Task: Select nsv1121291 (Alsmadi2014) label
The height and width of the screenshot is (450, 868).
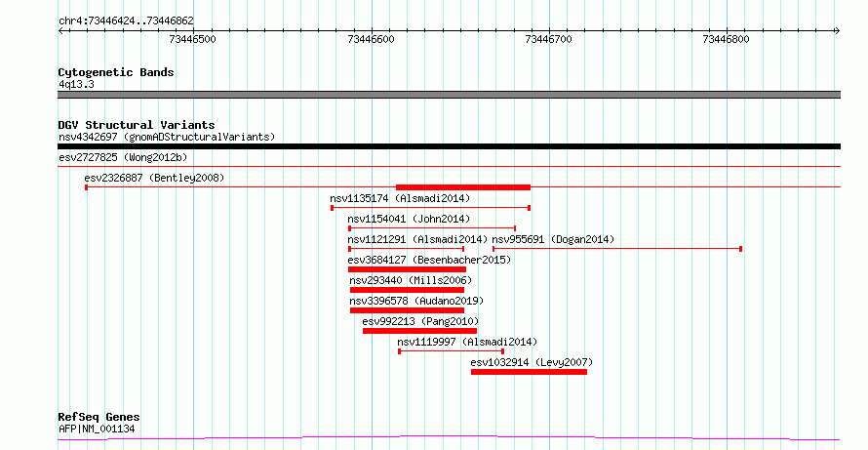Action: click(x=418, y=239)
